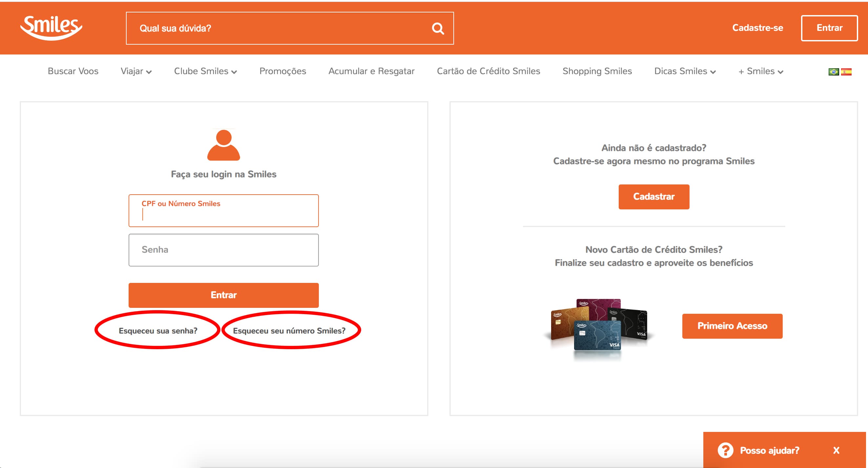
Task: Open the Promoções page
Action: [x=282, y=71]
